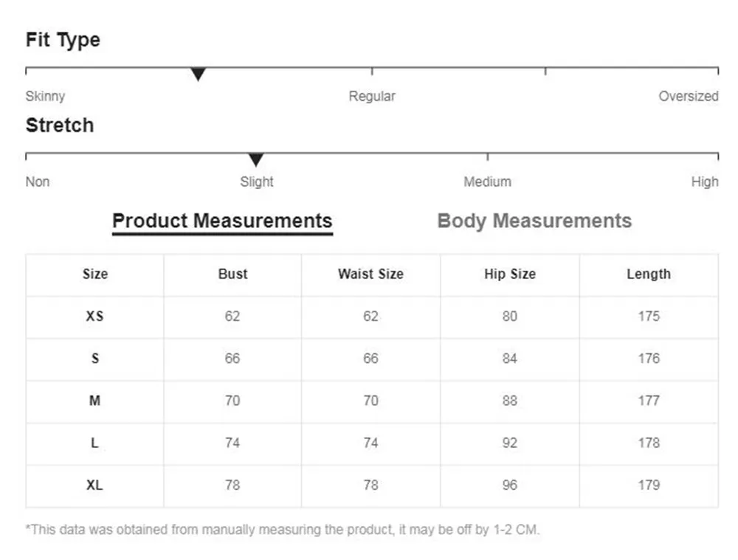738x560 pixels.
Task: Click the Length column header
Action: tap(648, 274)
